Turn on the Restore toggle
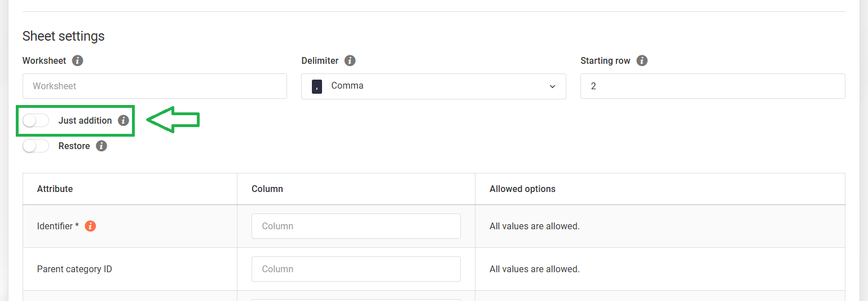This screenshot has height=301, width=868. pyautogui.click(x=36, y=146)
